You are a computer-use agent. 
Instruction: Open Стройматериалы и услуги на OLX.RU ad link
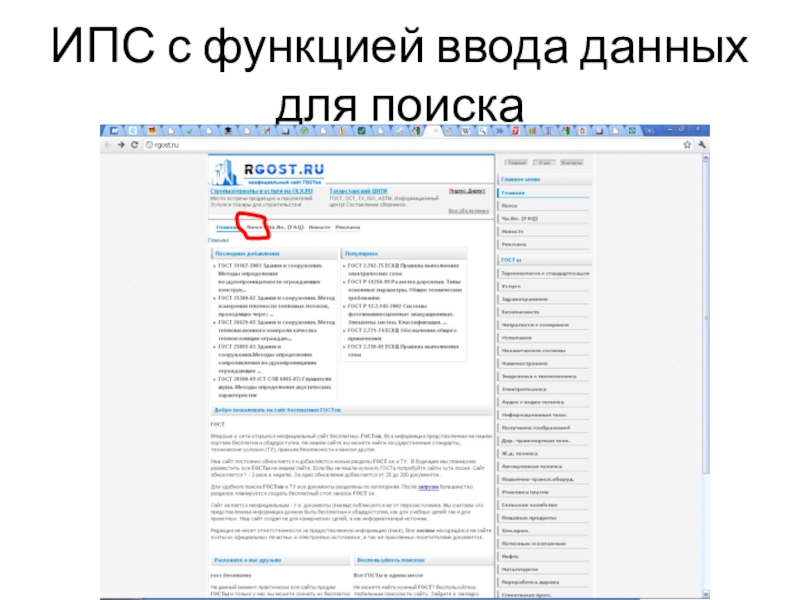261,191
